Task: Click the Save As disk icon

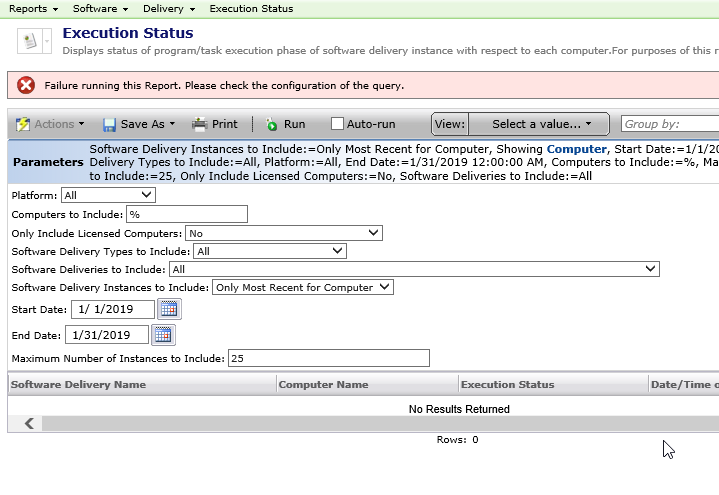Action: tap(110, 125)
